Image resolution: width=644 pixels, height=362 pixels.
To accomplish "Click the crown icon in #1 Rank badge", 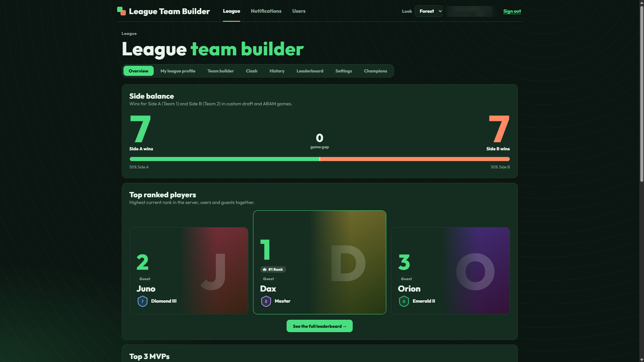I will click(x=265, y=270).
